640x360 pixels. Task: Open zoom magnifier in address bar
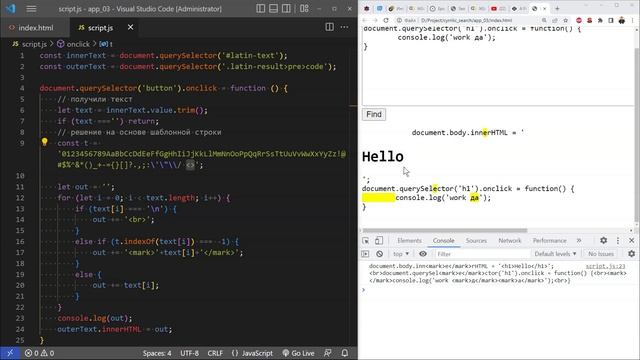click(x=544, y=20)
